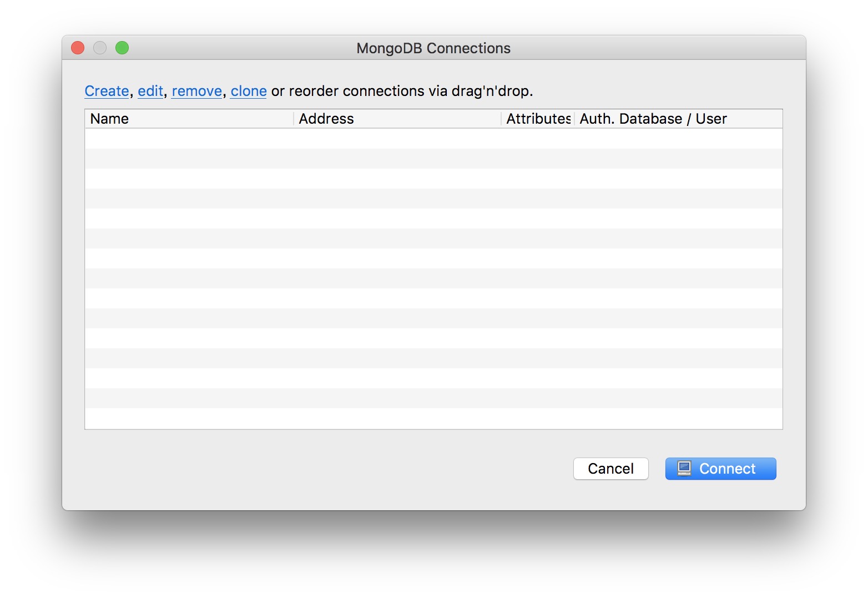Viewport: 868px width, 599px height.
Task: Click the green zoom window button
Action: tap(122, 48)
